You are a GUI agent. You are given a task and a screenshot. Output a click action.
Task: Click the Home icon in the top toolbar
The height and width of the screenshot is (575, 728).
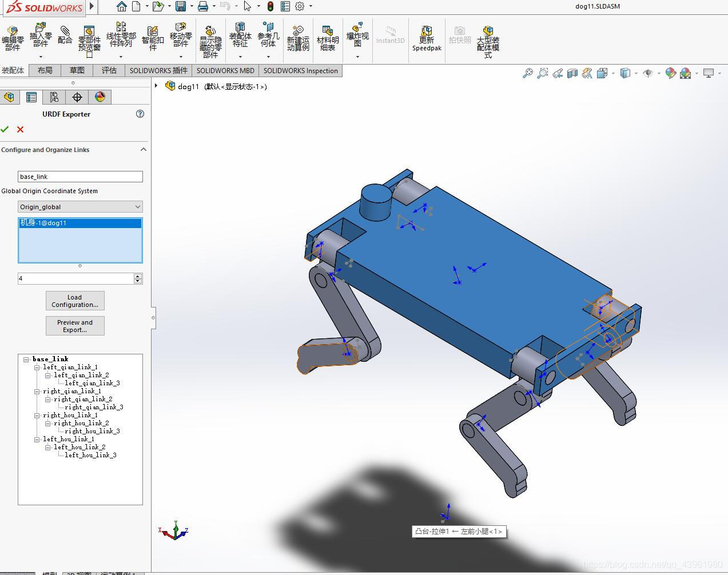point(121,6)
